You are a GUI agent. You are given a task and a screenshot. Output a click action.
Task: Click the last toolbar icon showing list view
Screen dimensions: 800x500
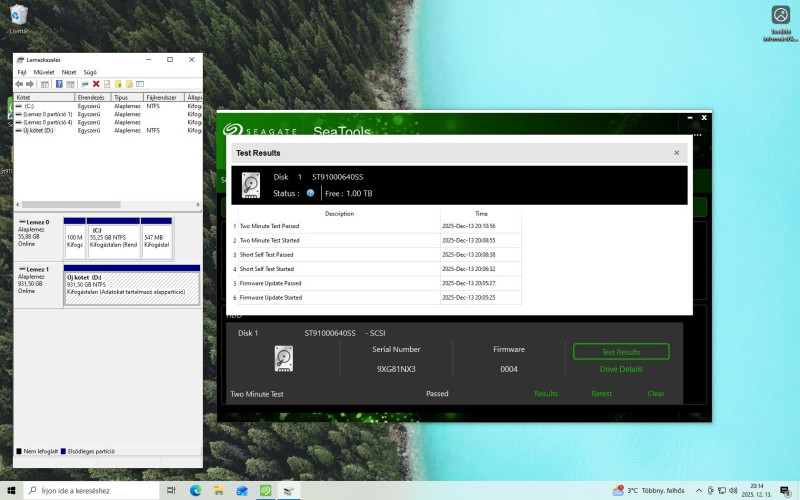click(140, 84)
